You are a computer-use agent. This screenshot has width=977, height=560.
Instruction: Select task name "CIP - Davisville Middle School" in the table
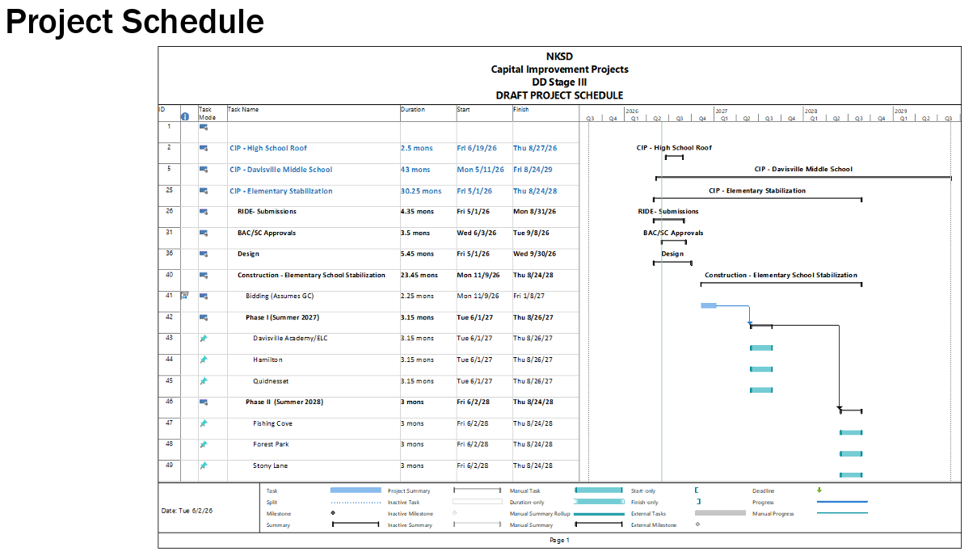click(280, 170)
